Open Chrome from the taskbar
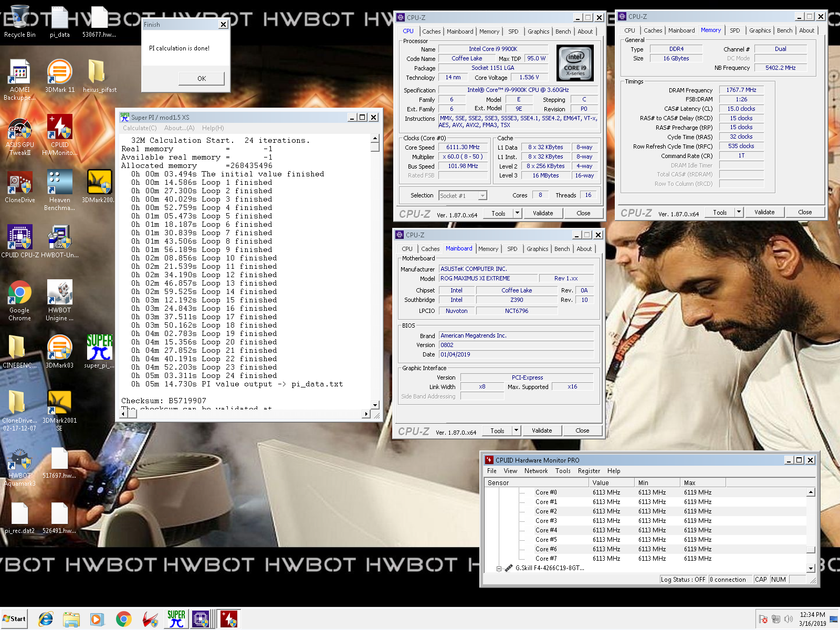Image resolution: width=840 pixels, height=630 pixels. click(x=123, y=619)
